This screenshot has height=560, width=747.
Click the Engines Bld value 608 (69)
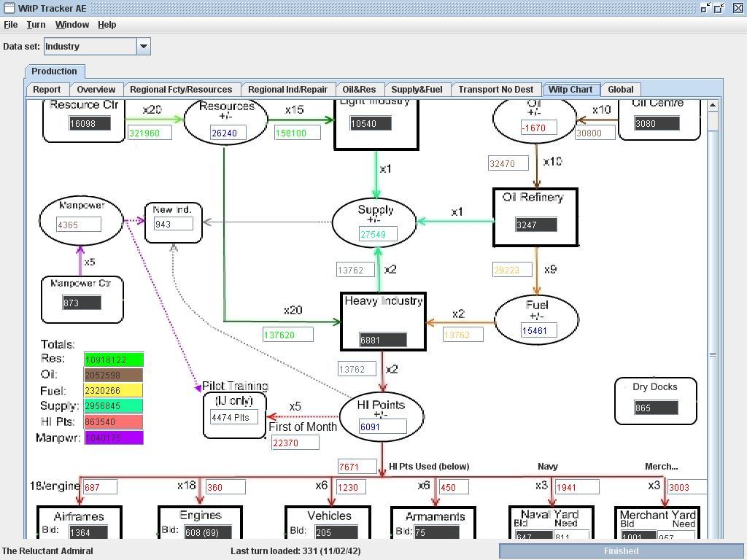208,532
